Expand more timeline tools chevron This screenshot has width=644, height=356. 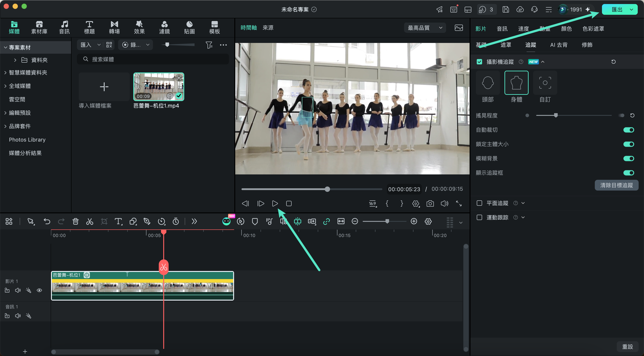194,221
